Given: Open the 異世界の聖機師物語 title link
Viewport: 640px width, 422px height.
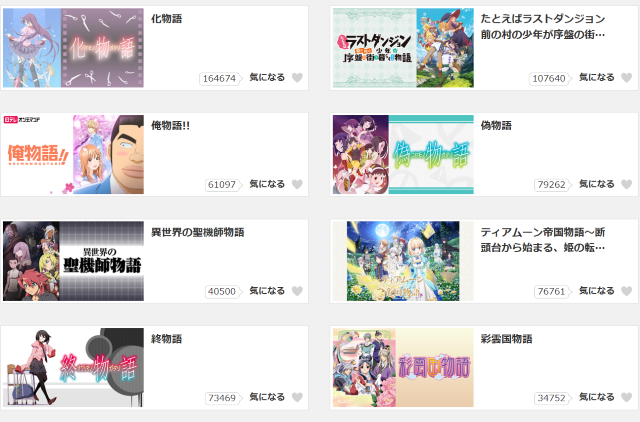Looking at the screenshot, I should [x=198, y=232].
